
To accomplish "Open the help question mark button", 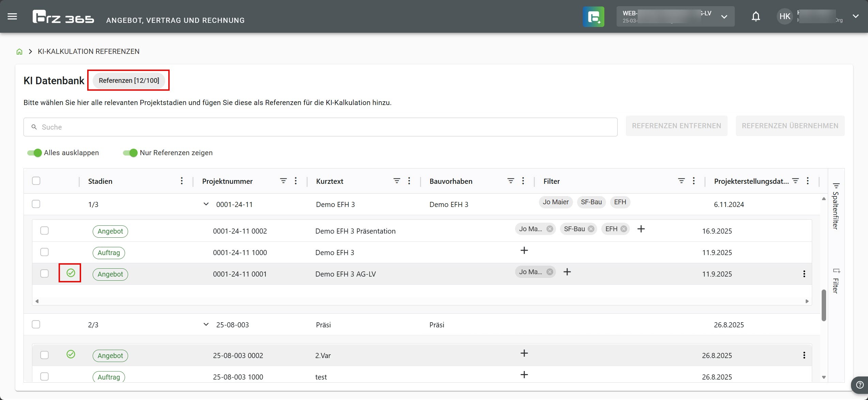I will tap(859, 385).
